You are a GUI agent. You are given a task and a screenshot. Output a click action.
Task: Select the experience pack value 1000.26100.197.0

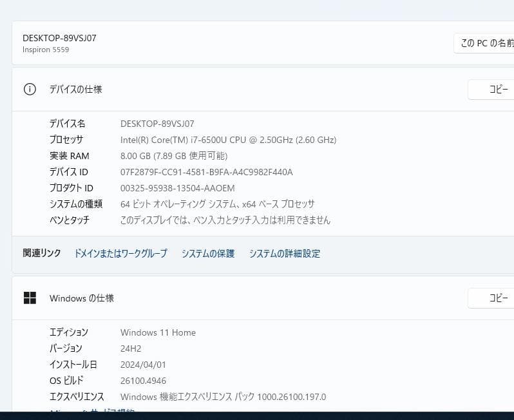pyautogui.click(x=224, y=397)
